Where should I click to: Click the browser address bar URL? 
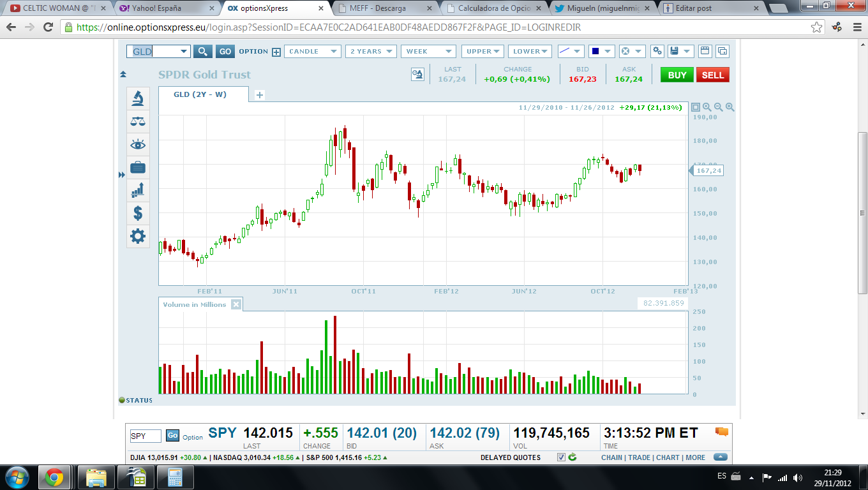329,27
